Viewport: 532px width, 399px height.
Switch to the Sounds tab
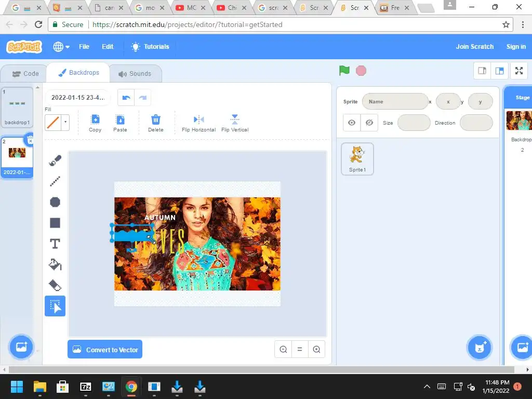coord(135,74)
